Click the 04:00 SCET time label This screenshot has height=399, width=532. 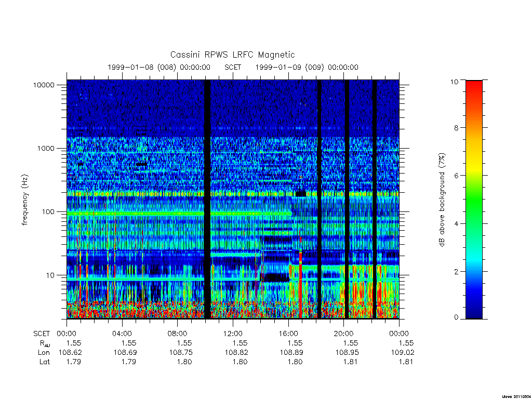tap(122, 334)
